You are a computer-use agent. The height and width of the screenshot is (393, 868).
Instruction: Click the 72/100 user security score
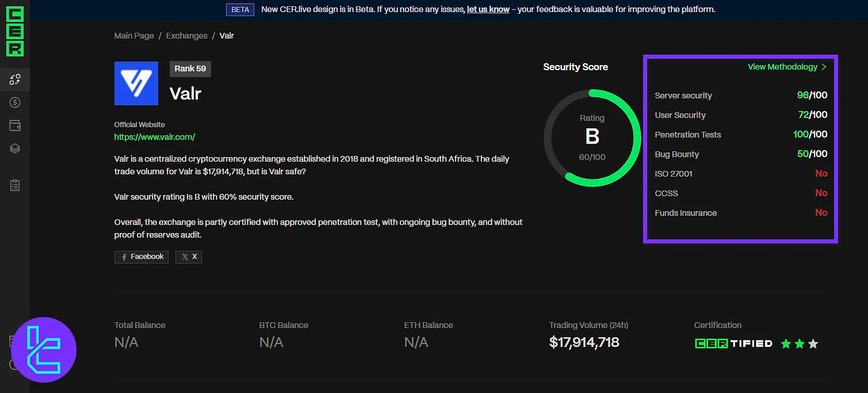point(813,115)
